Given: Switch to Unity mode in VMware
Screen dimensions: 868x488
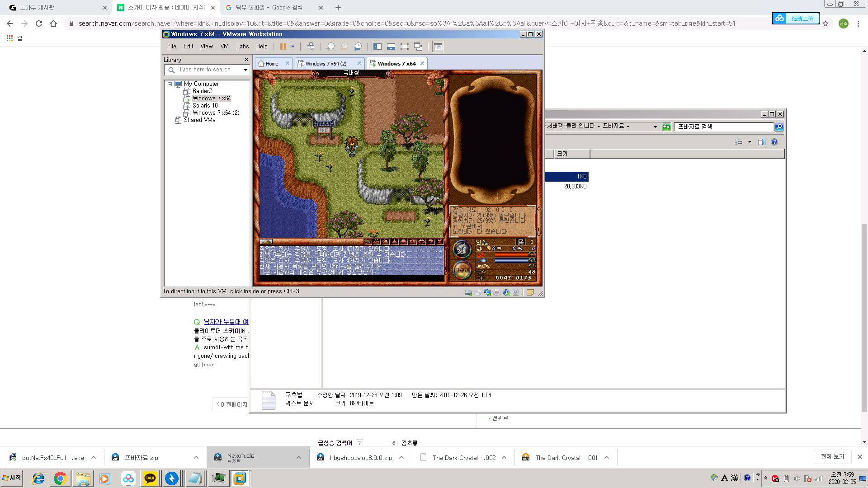Looking at the screenshot, I should coord(418,47).
